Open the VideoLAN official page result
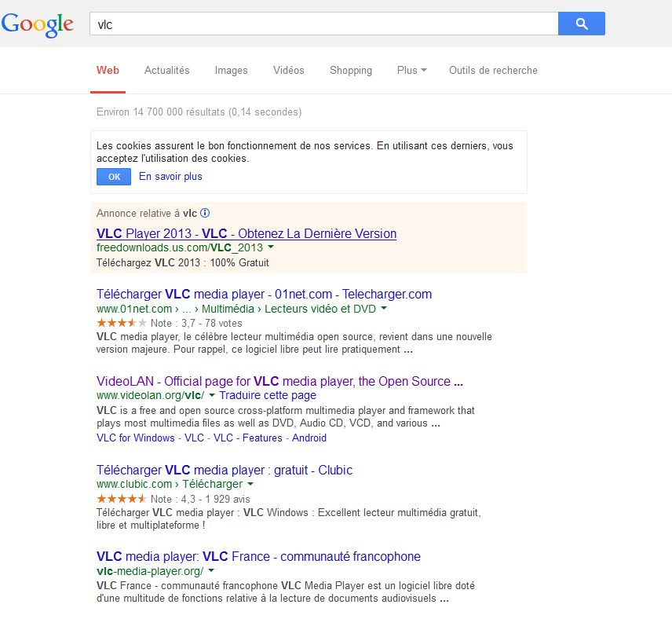This screenshot has height=619, width=672. pos(279,381)
